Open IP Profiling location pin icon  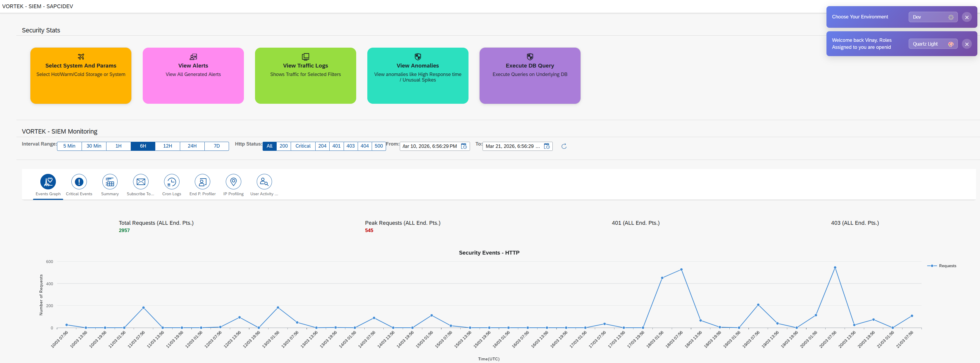233,182
